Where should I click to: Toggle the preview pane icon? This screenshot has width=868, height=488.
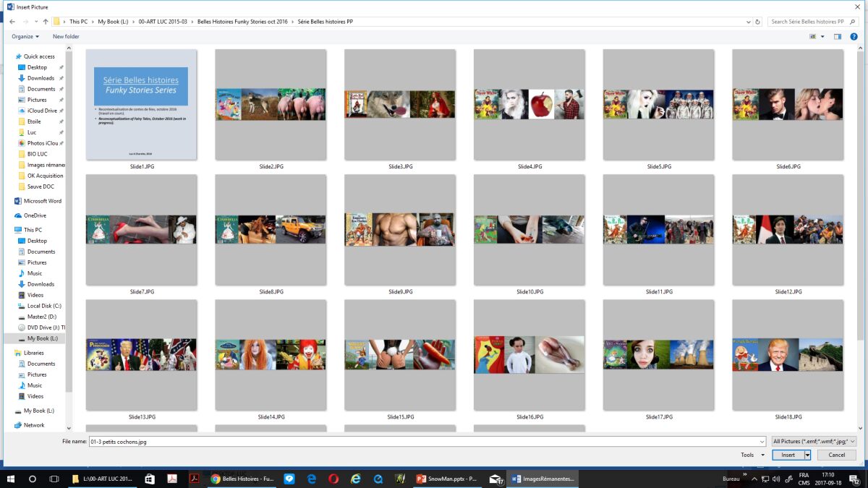(x=838, y=36)
